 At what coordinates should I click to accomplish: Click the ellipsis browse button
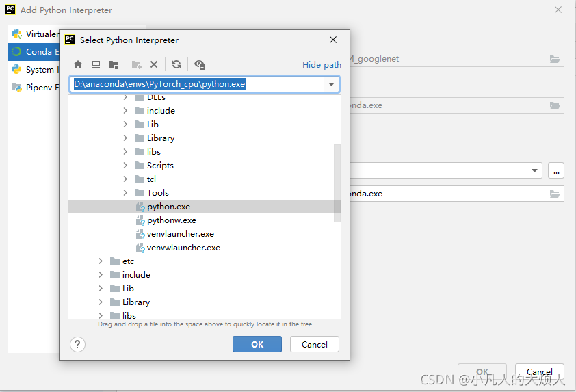click(x=556, y=171)
